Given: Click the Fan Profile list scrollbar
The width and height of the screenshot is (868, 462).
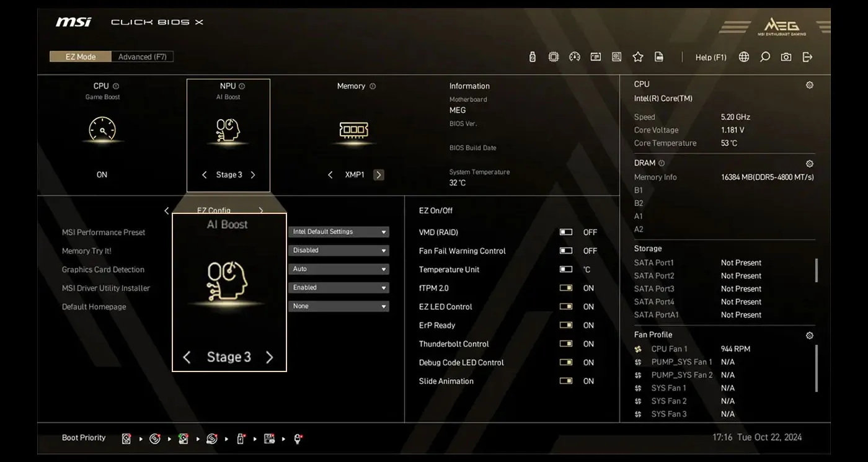Looking at the screenshot, I should pos(816,368).
